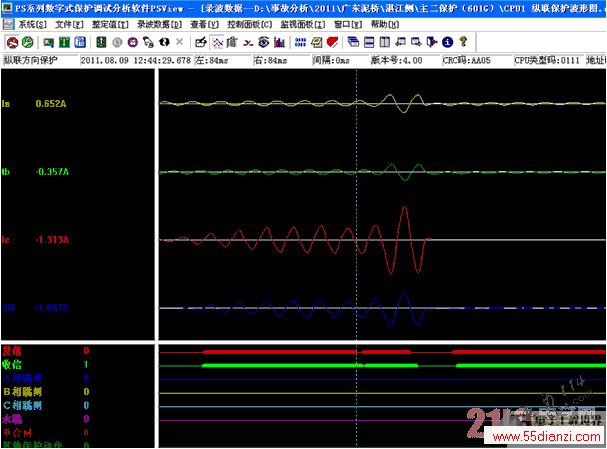This screenshot has width=607, height=449.
Task: Click the 左:84ms status field
Action: click(222, 60)
